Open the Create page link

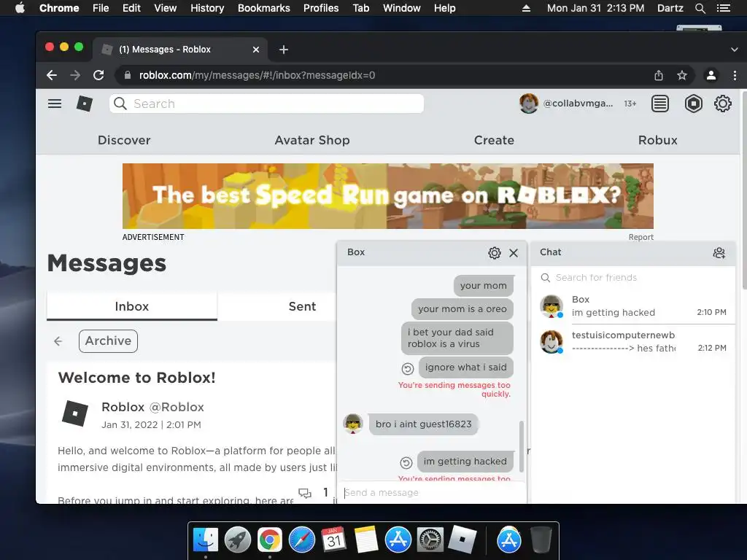point(494,141)
